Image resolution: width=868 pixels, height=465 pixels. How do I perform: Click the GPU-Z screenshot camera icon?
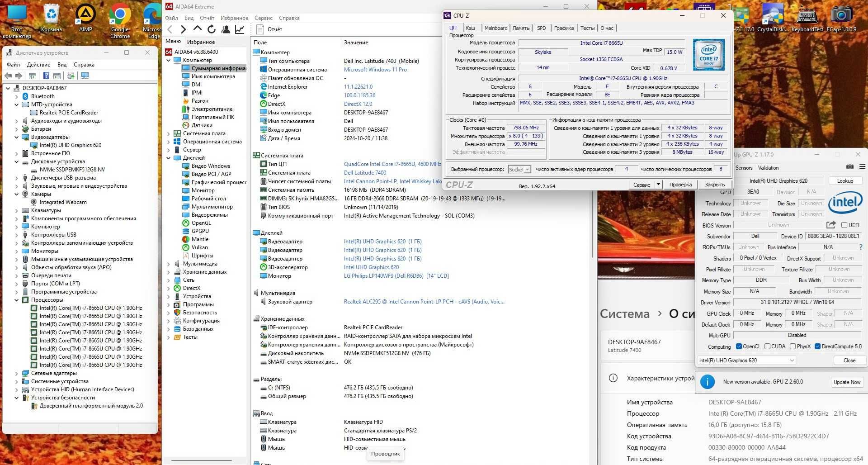[x=850, y=167]
